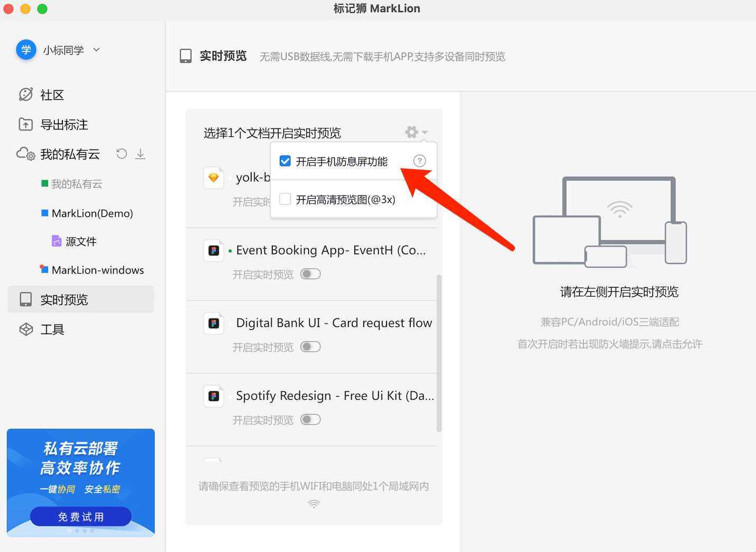Enable live preview for Spotify Redesign

(x=310, y=419)
